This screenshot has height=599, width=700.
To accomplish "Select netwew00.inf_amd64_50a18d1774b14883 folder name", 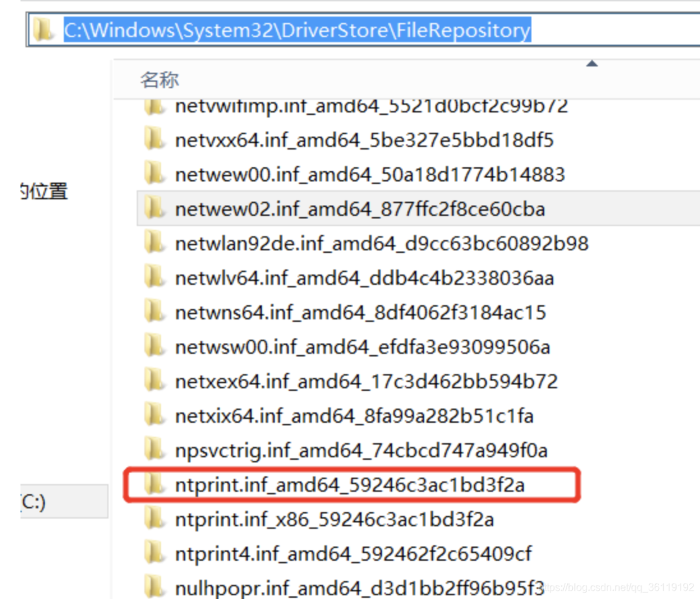I will pos(370,174).
